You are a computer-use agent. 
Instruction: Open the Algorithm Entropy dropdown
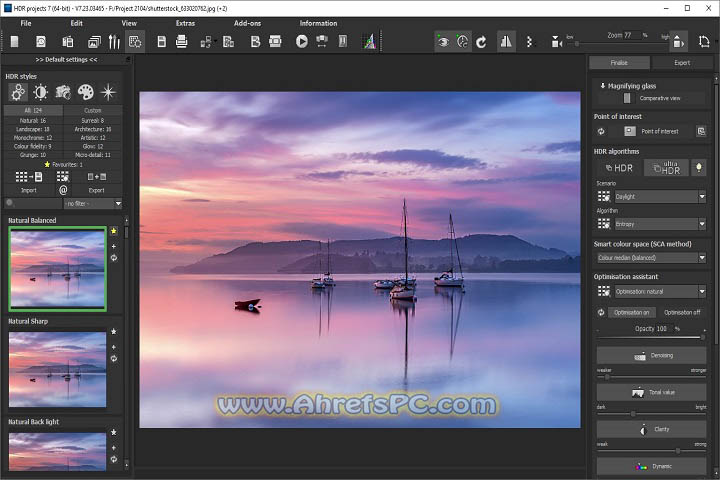[660, 224]
